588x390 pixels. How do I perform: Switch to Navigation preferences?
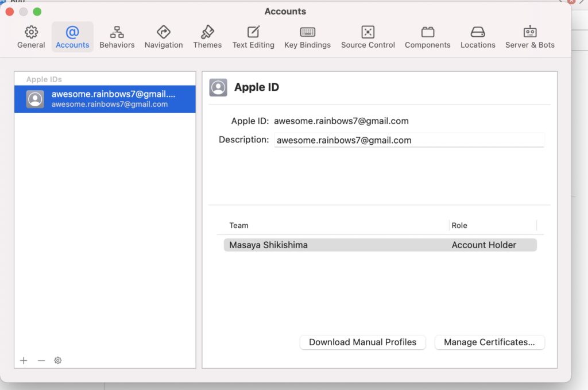[x=164, y=37]
